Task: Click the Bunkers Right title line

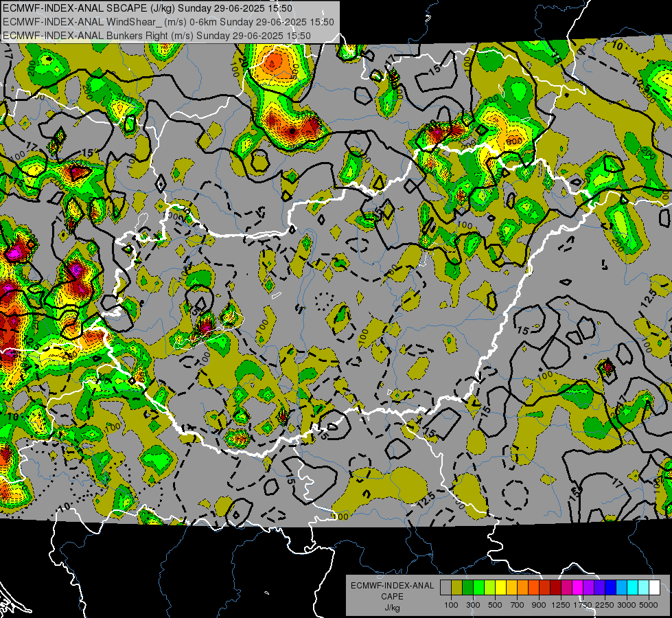Action: (157, 36)
